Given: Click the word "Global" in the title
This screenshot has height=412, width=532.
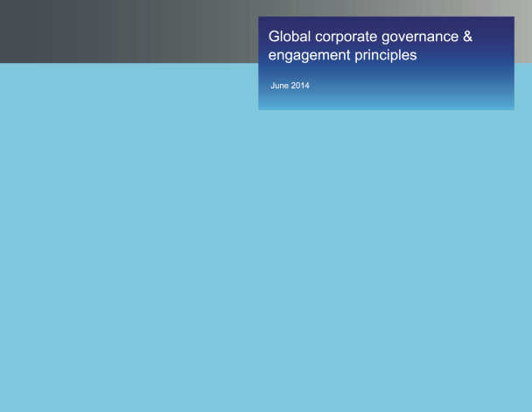Looking at the screenshot, I should (289, 38).
